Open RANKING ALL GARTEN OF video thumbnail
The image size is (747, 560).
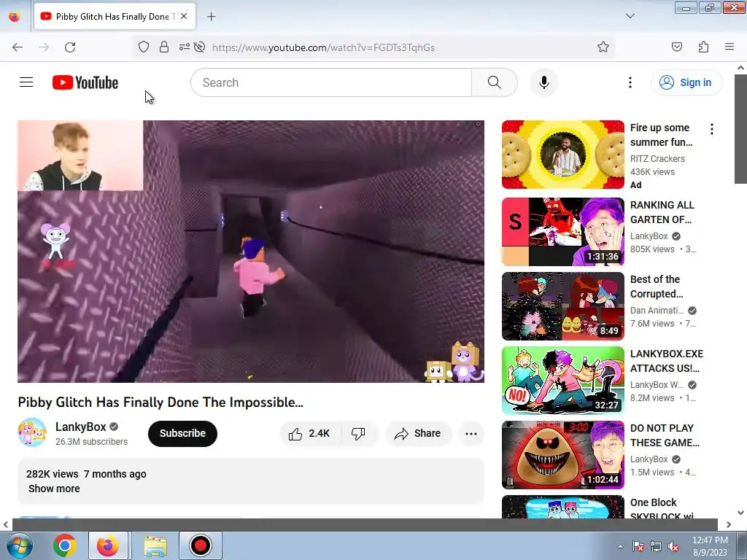pos(562,231)
